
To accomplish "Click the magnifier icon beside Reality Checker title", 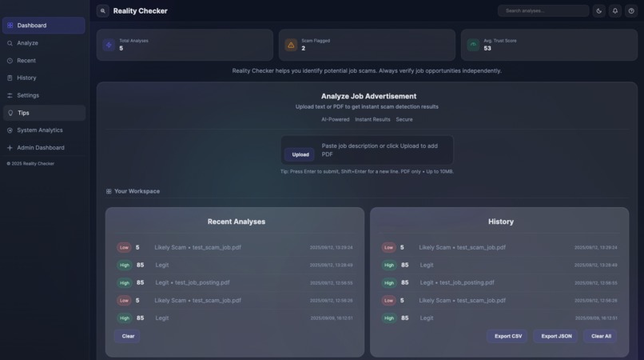I will coord(103,10).
